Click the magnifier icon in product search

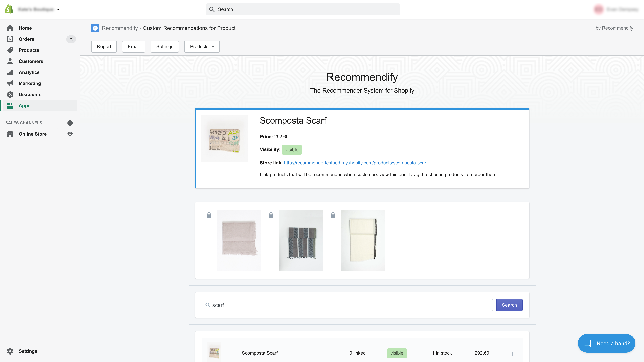click(x=208, y=305)
